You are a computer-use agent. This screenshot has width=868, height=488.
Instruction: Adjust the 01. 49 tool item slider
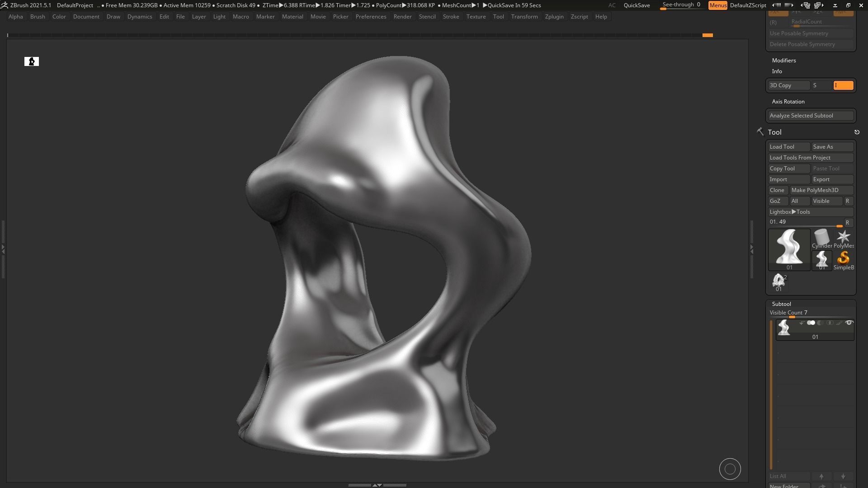coord(806,222)
